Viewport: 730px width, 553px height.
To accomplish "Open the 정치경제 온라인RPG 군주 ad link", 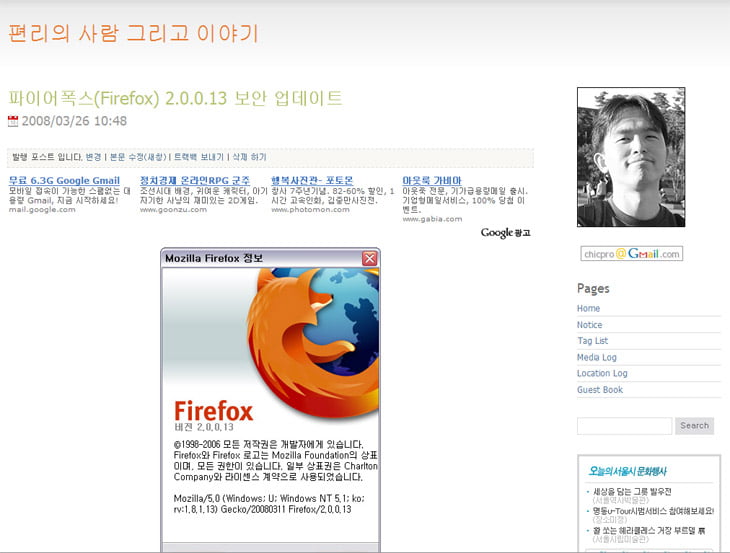I will (195, 181).
